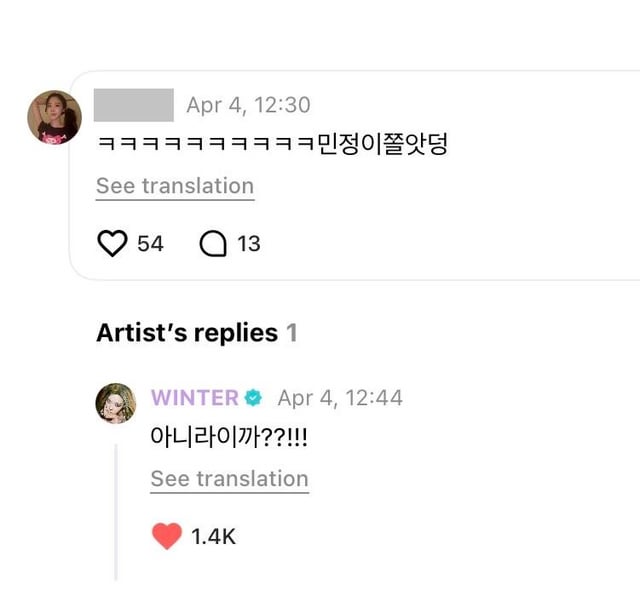Like the comment with the heart outline icon
640x596 pixels.
click(113, 243)
